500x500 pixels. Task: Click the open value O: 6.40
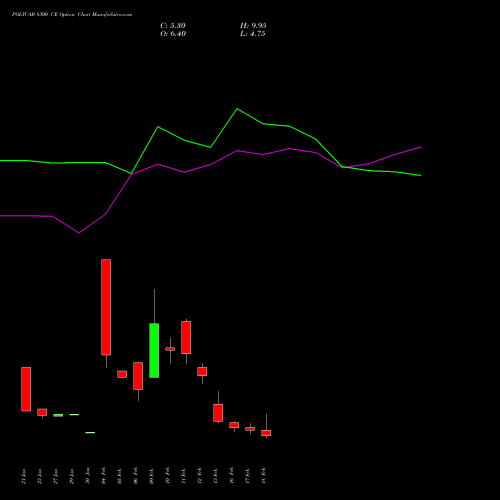click(173, 34)
